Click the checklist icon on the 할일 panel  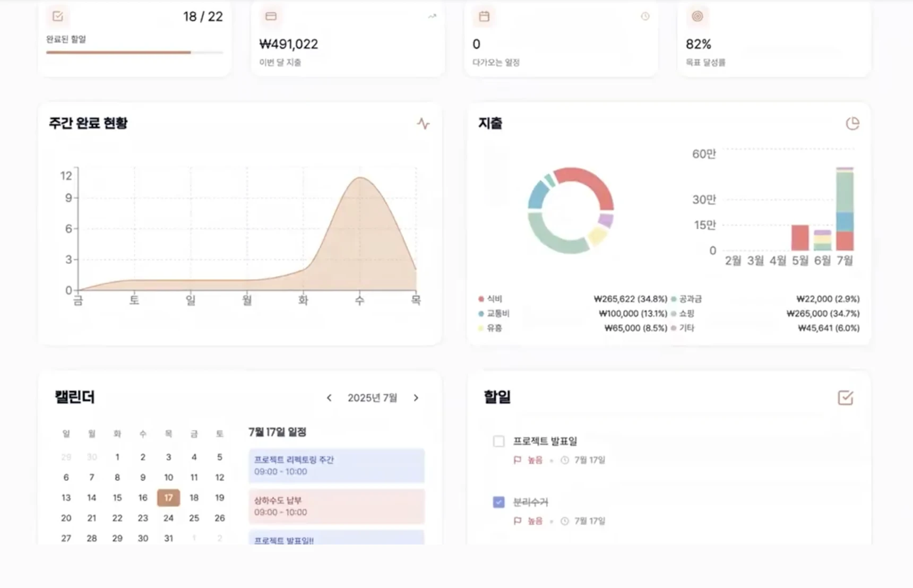[x=846, y=397]
